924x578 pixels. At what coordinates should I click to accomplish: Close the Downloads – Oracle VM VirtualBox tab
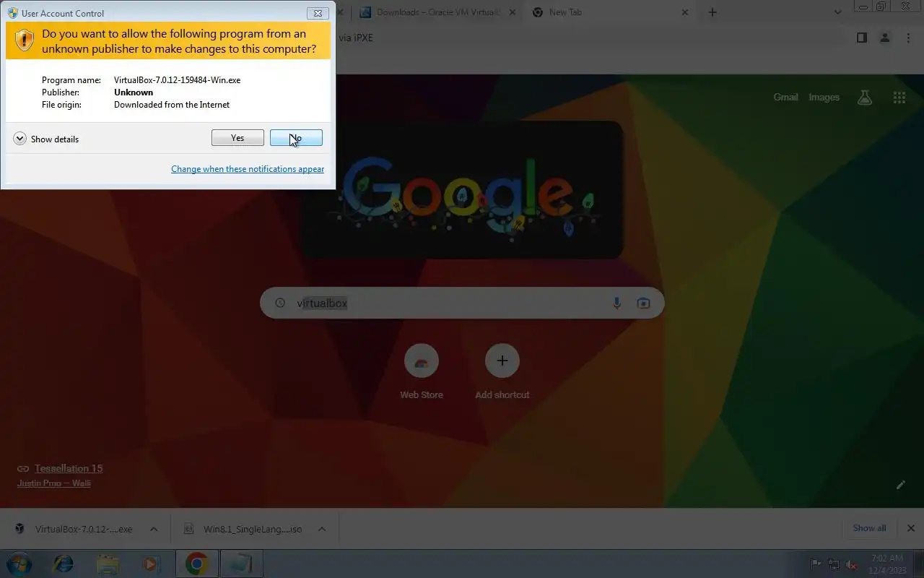point(513,12)
